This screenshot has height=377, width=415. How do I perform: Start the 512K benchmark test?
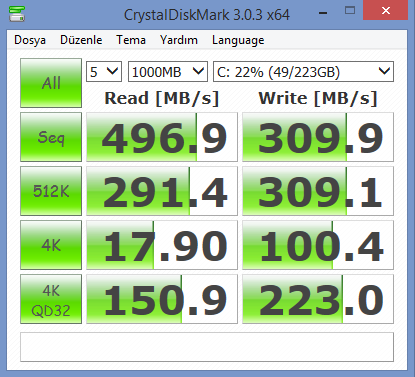[51, 191]
